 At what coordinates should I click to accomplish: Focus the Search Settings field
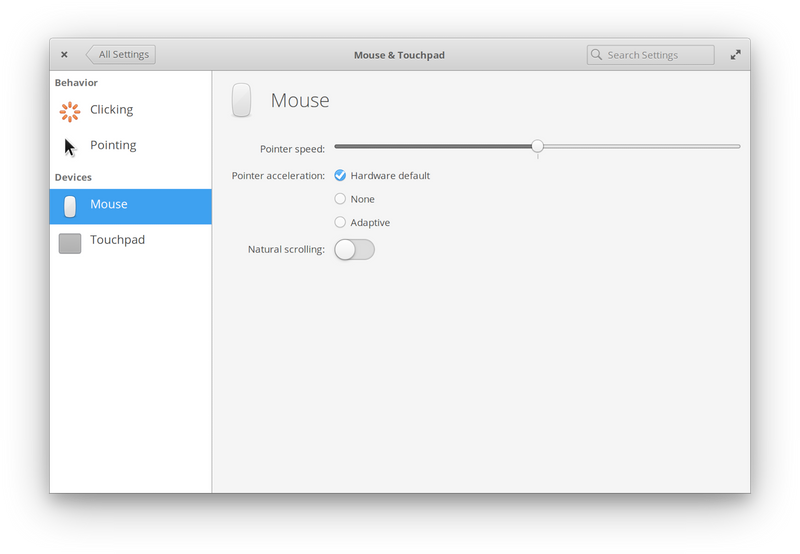[x=651, y=55]
